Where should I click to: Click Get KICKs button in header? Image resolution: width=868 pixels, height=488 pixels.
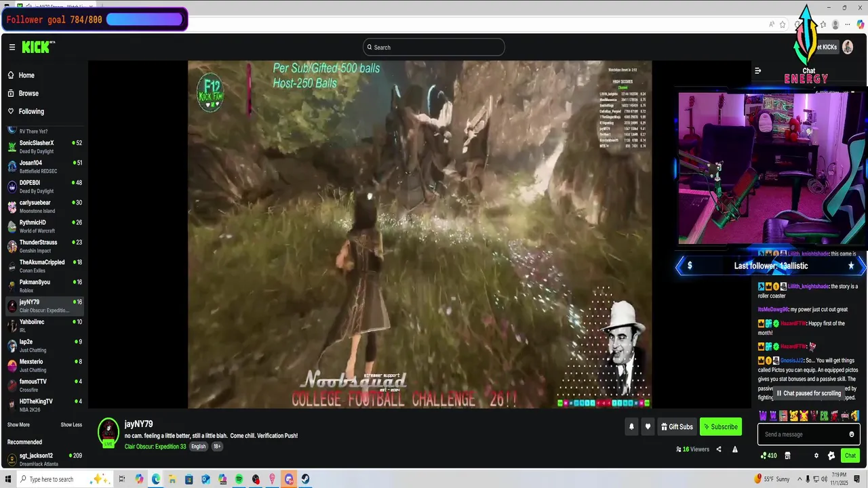tap(826, 47)
